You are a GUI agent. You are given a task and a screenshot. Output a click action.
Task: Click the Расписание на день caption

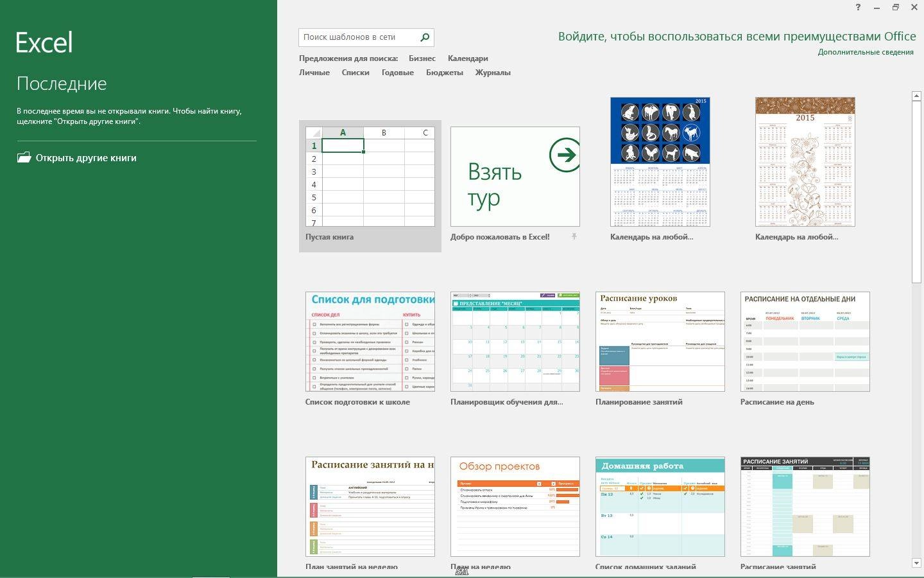[x=777, y=402]
